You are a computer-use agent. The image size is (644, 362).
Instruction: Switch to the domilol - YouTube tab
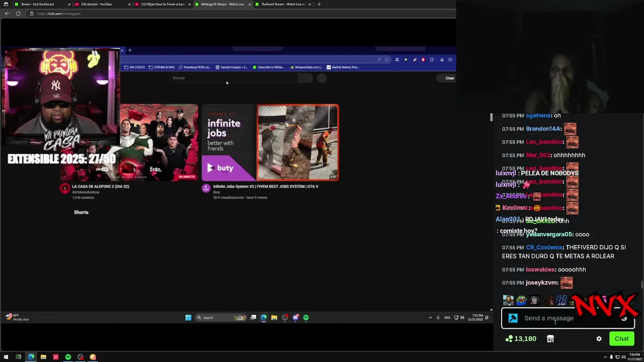click(x=102, y=4)
